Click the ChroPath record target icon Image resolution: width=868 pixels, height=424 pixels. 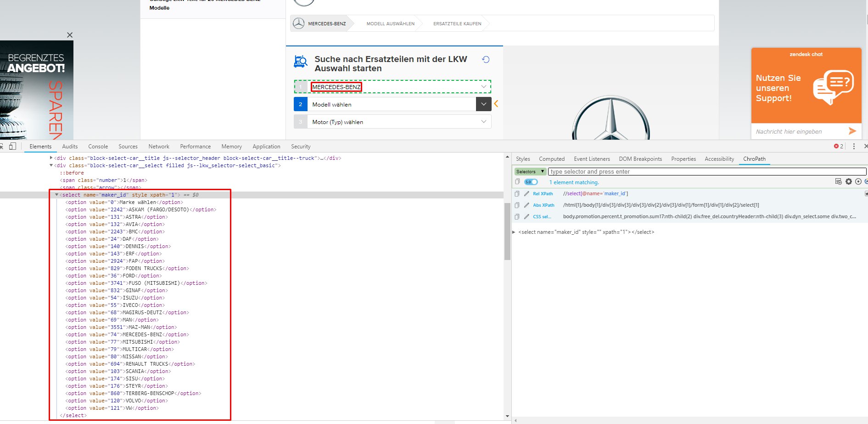click(858, 182)
